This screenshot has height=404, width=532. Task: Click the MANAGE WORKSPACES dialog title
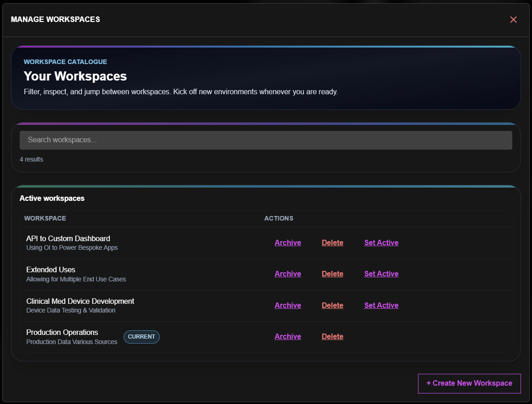point(55,19)
